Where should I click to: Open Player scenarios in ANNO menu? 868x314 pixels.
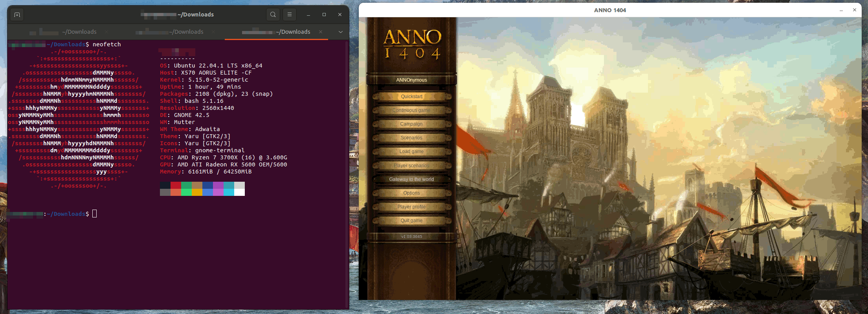411,166
